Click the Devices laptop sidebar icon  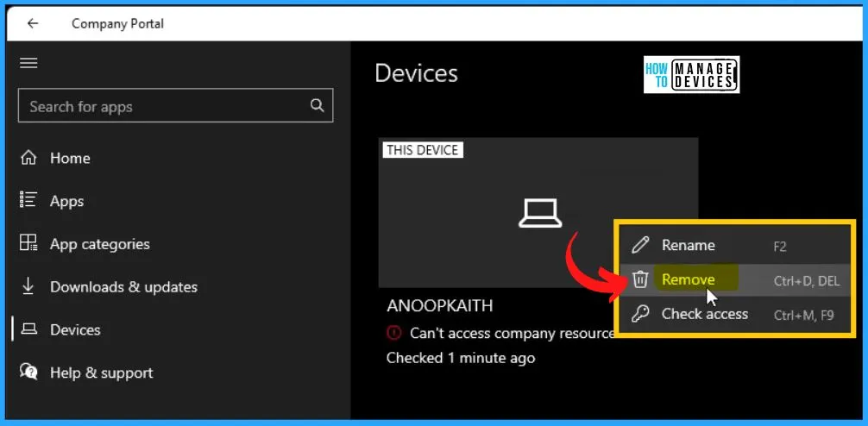pyautogui.click(x=28, y=329)
